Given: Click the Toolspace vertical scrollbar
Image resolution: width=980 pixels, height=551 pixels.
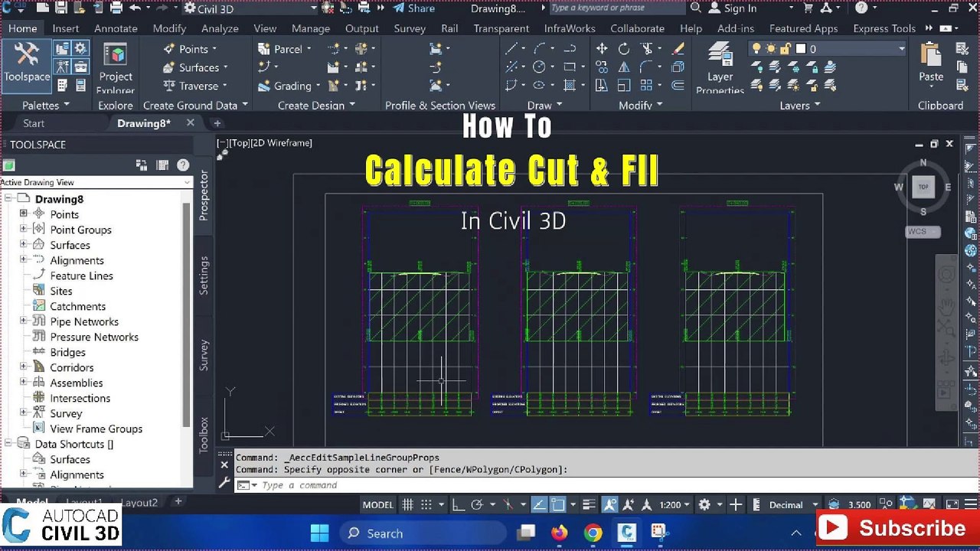Looking at the screenshot, I should click(187, 314).
